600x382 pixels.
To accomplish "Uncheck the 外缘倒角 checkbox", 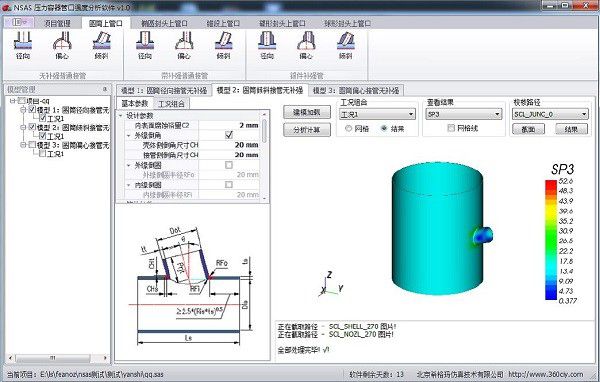I will [x=229, y=135].
